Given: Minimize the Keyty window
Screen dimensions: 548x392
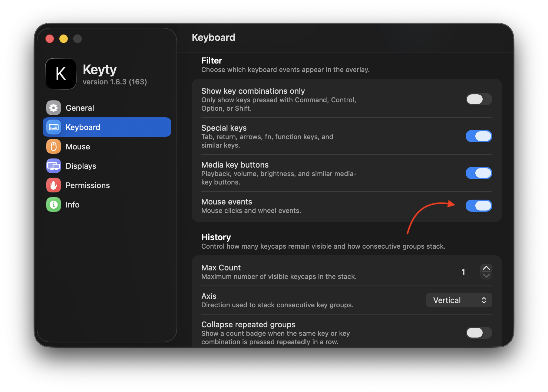Looking at the screenshot, I should tap(64, 39).
